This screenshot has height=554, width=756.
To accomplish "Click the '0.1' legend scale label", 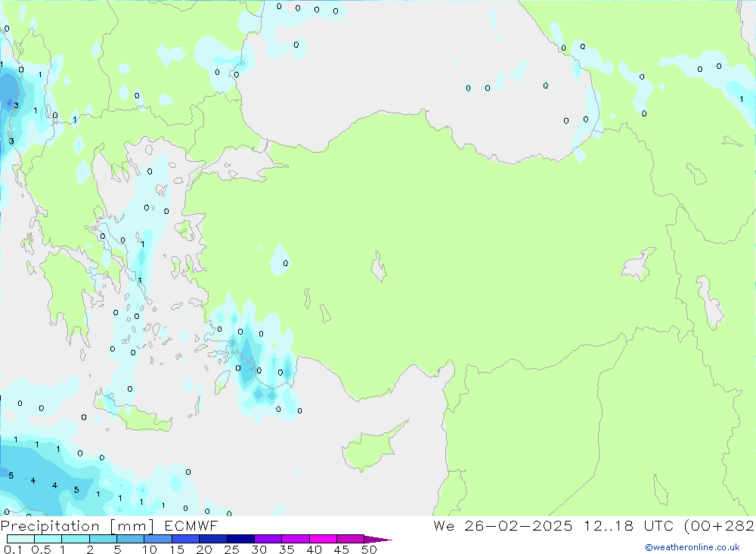I will (x=13, y=549).
